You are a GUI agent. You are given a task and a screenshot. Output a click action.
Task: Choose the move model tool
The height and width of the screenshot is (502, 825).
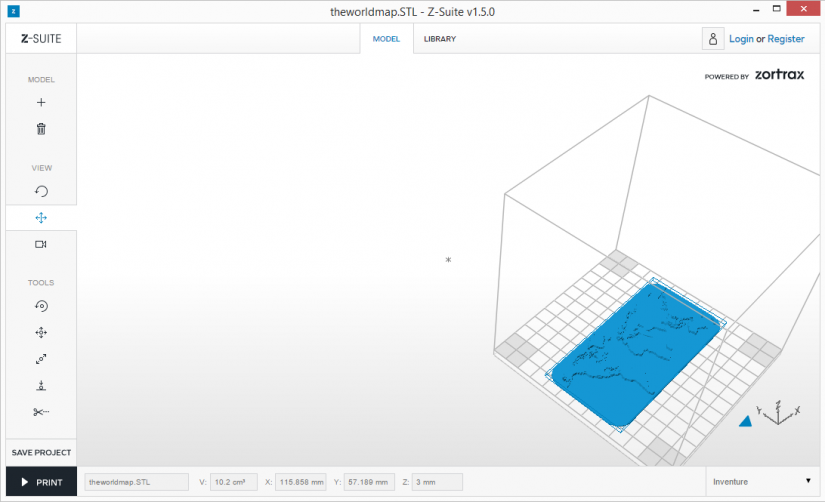[x=41, y=333]
